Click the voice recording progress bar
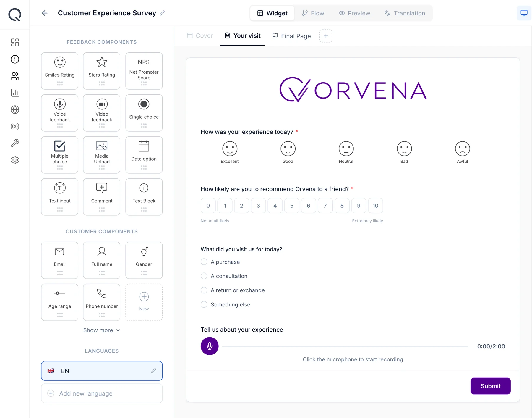 pos(345,346)
